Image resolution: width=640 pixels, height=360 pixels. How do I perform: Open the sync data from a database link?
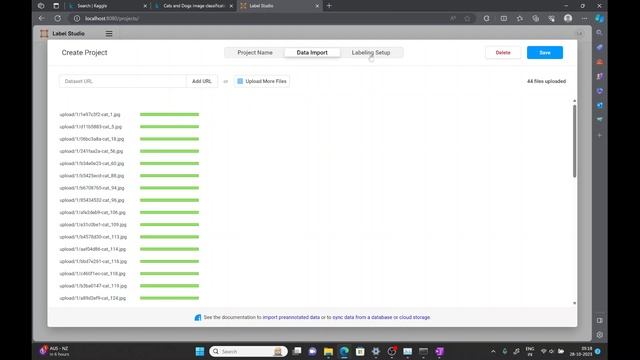coord(362,317)
